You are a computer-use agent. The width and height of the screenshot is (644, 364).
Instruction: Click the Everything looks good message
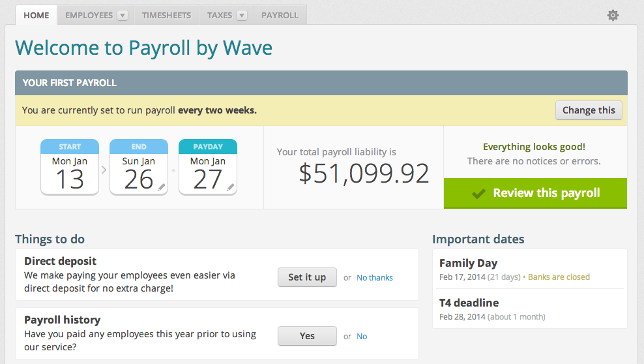coord(534,147)
